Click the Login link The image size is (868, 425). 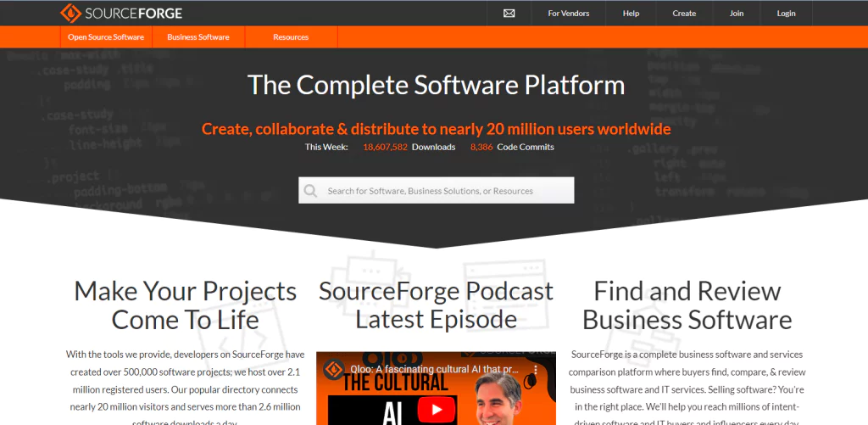(x=786, y=14)
